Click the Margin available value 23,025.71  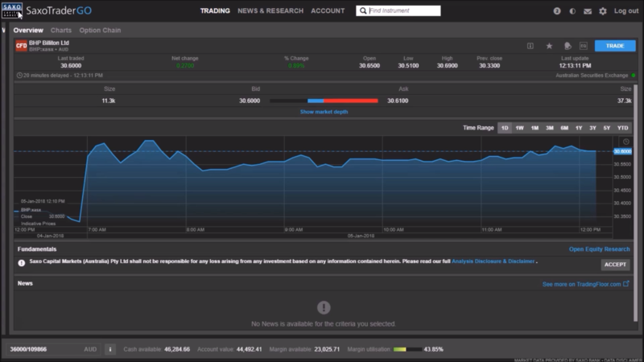[x=327, y=349]
